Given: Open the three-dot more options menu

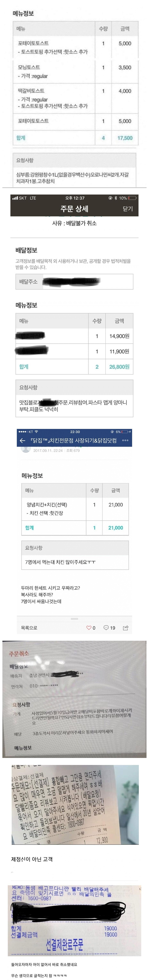Looking at the screenshot, I should [125, 440].
